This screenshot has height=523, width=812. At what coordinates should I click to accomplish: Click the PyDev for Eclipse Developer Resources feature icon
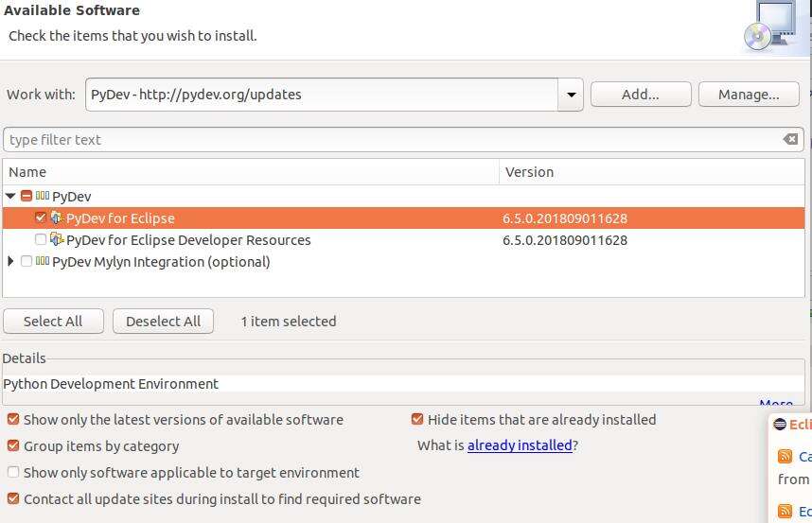pyautogui.click(x=57, y=239)
